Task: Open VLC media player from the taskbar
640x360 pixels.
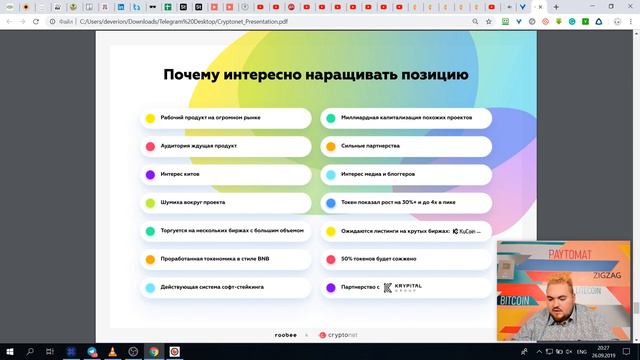Action: tap(113, 351)
